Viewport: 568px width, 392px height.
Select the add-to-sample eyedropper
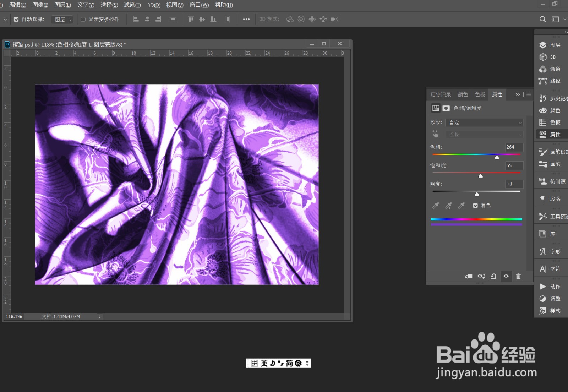coord(448,206)
